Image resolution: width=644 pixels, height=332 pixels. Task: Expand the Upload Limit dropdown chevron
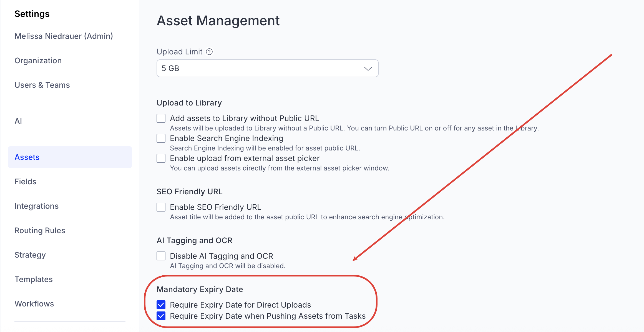click(x=368, y=69)
